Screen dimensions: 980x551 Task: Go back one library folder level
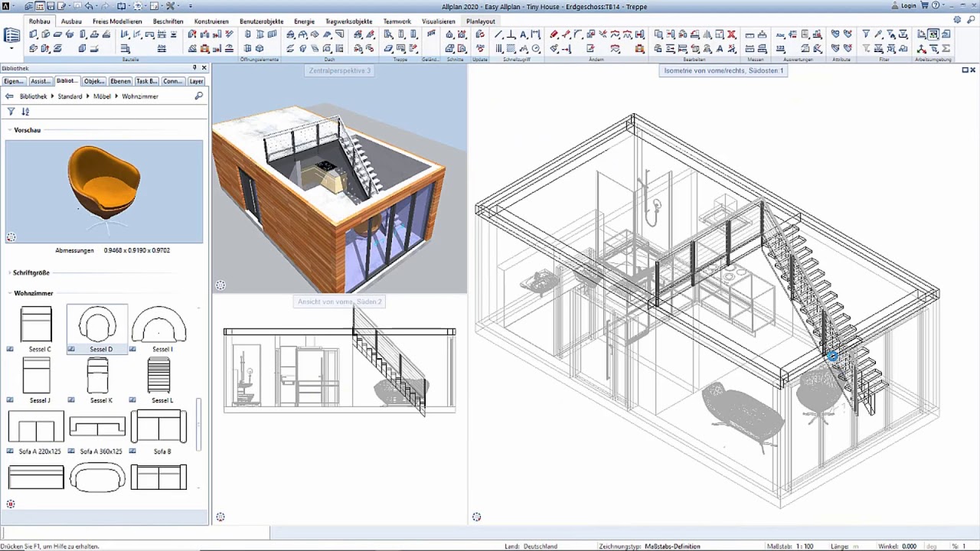point(9,96)
